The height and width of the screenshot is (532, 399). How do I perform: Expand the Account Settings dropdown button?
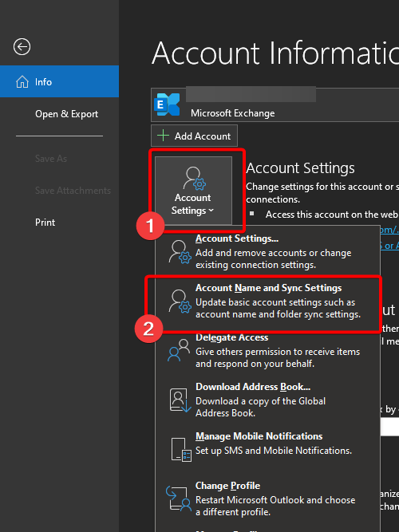(x=194, y=191)
